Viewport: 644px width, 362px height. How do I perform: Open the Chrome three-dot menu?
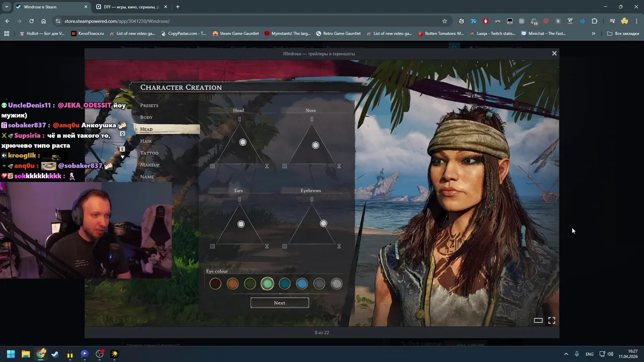tap(636, 21)
